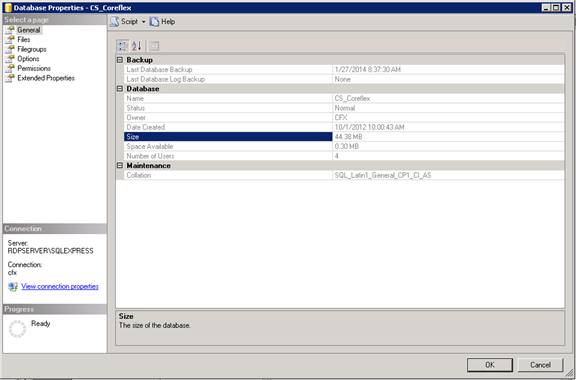Screen dimensions: 576x380
Task: Select the Name property row
Action: tap(344, 98)
